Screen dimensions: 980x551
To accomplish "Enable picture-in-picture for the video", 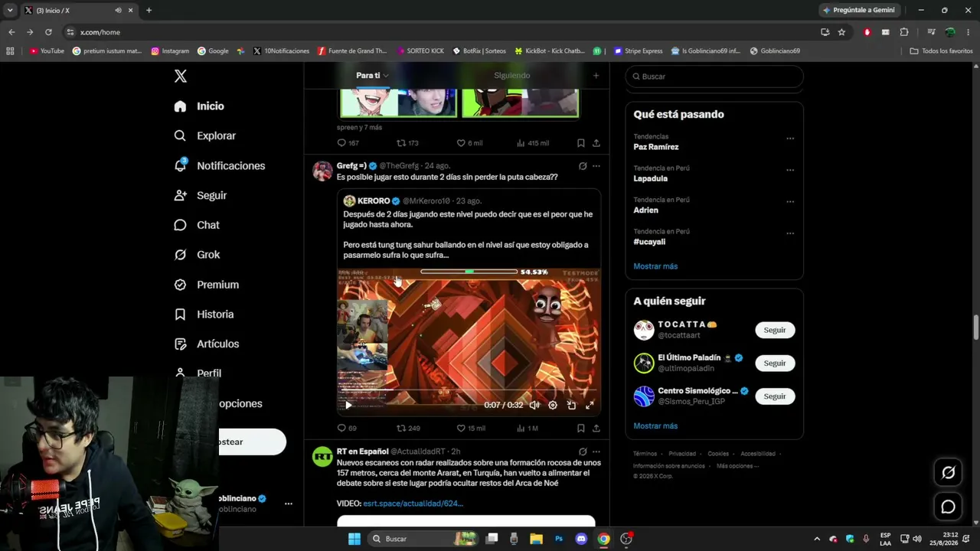I will [x=571, y=405].
